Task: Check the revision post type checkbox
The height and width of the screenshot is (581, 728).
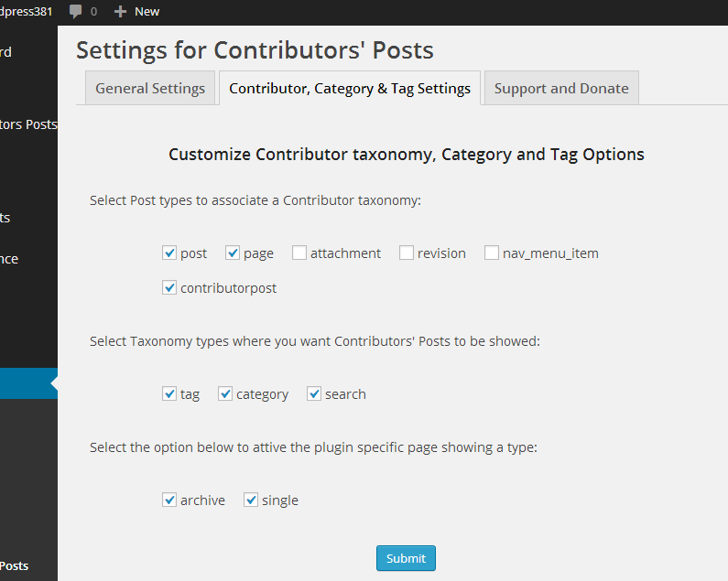Action: 407,253
